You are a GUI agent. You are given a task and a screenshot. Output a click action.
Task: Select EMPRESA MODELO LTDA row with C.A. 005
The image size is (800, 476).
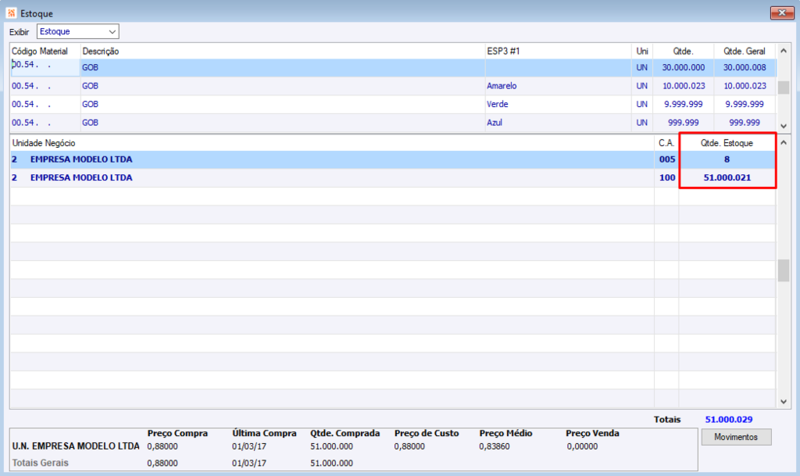tap(393, 159)
